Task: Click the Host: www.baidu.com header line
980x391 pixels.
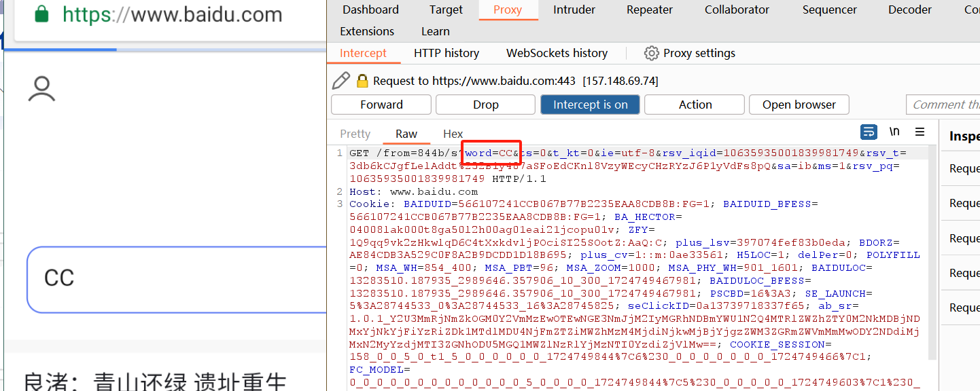Action: coord(413,191)
